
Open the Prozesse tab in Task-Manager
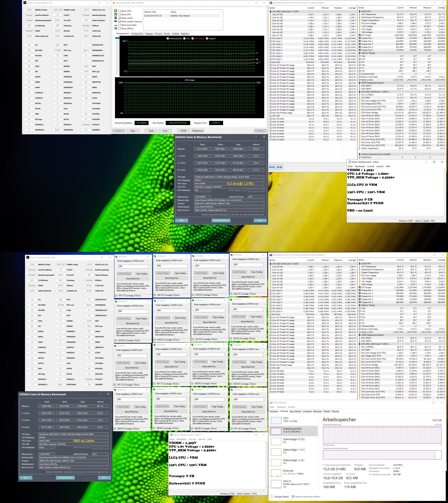point(274,411)
